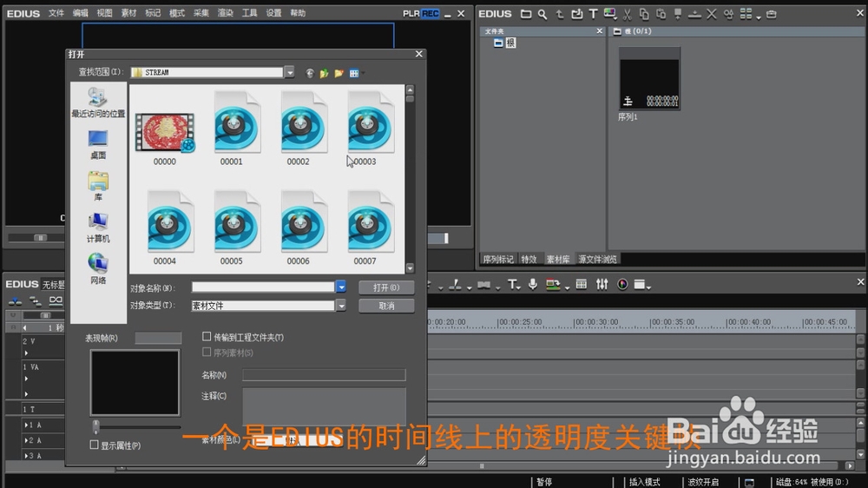Click the go-back icon in the Open dialog
Screen dimensions: 868x488
click(x=310, y=73)
